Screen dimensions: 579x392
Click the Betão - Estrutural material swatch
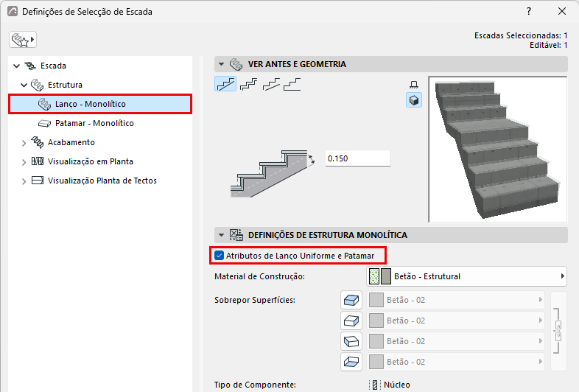click(x=380, y=276)
